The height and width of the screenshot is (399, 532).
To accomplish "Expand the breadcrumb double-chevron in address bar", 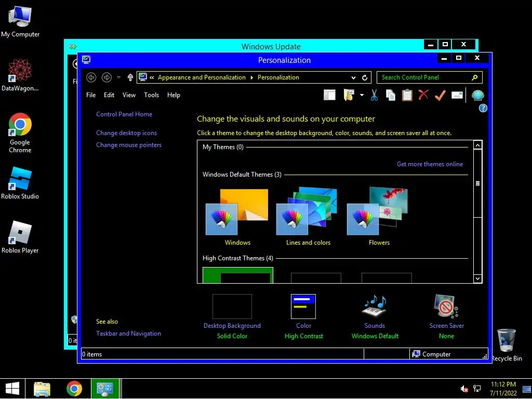I will pyautogui.click(x=152, y=77).
